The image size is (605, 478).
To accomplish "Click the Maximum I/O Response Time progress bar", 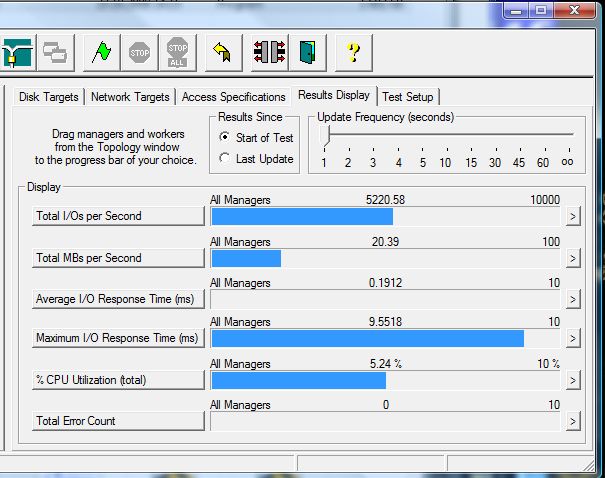I will click(385, 338).
